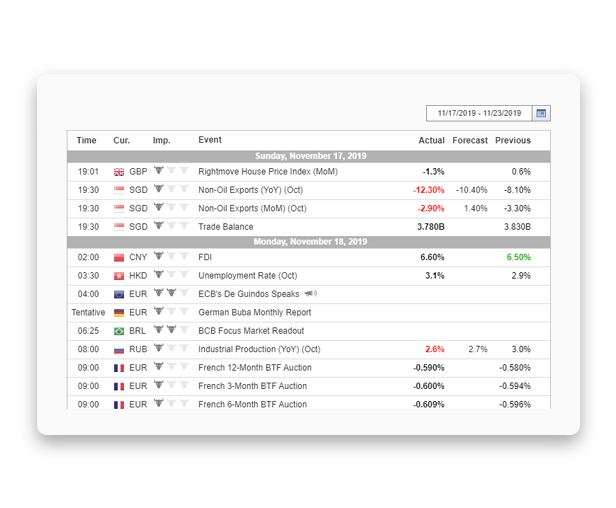Open the ECB's De Guindos Speaks event

249,294
